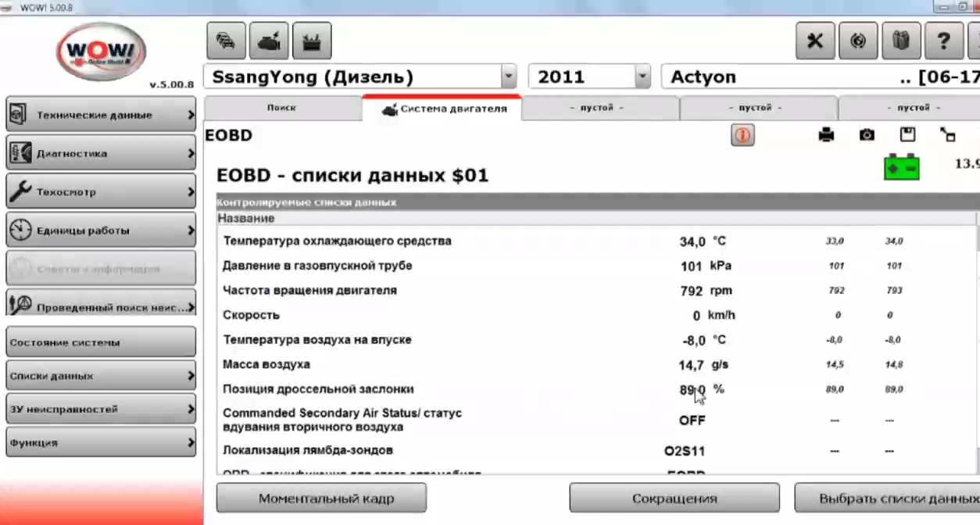Click the Выбрать списки данных button
The width and height of the screenshot is (980, 525).
pos(887,498)
